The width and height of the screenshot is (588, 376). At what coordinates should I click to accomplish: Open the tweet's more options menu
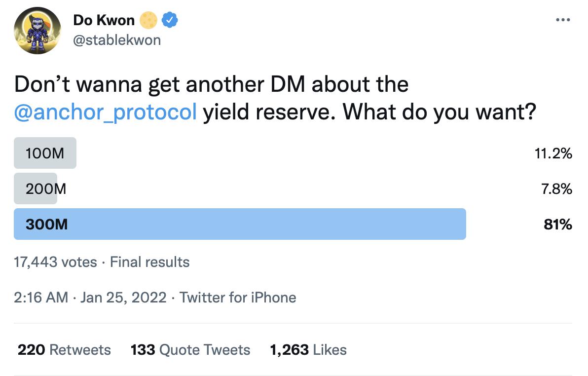coord(563,20)
